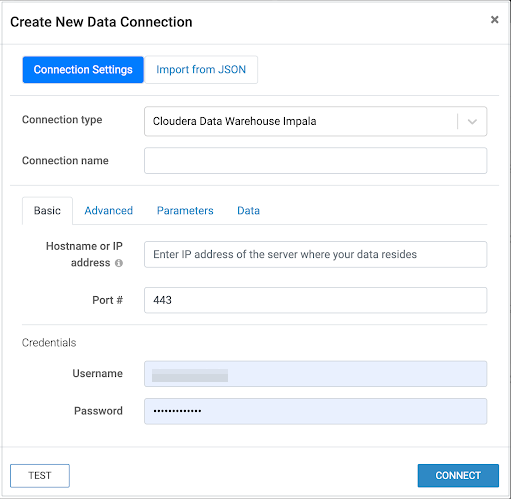Click the Connection type label

[x=62, y=120]
